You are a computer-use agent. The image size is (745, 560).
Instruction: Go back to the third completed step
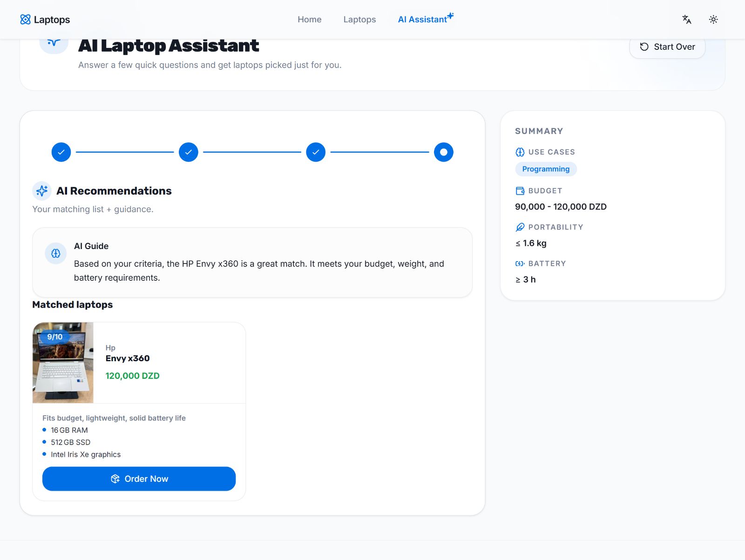point(316,152)
